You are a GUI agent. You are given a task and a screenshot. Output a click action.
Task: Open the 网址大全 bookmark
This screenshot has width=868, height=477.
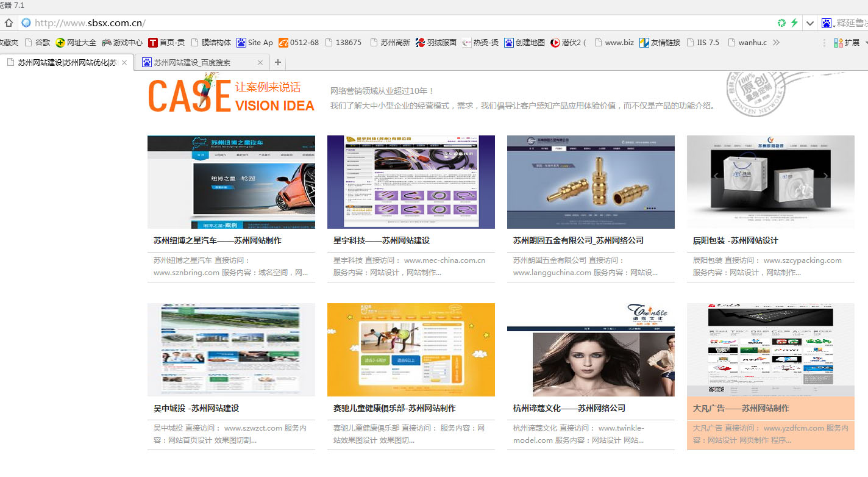click(x=76, y=43)
